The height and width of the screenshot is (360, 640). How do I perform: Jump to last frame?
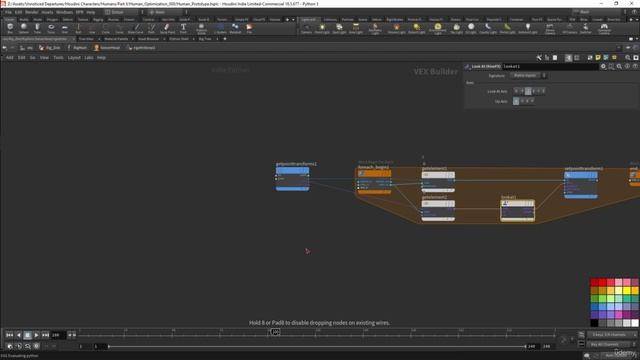coord(45,335)
